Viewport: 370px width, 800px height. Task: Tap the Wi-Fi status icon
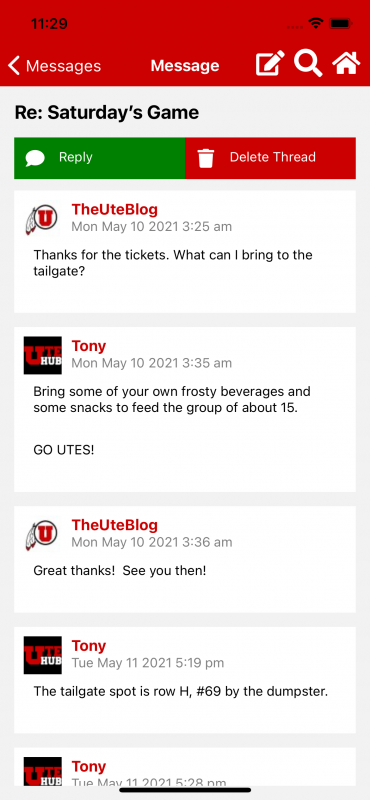pos(316,23)
